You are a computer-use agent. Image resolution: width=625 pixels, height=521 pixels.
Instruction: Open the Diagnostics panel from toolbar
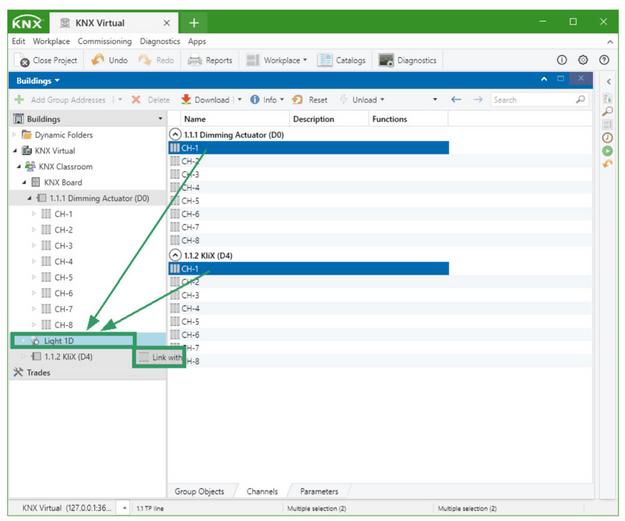pyautogui.click(x=386, y=60)
